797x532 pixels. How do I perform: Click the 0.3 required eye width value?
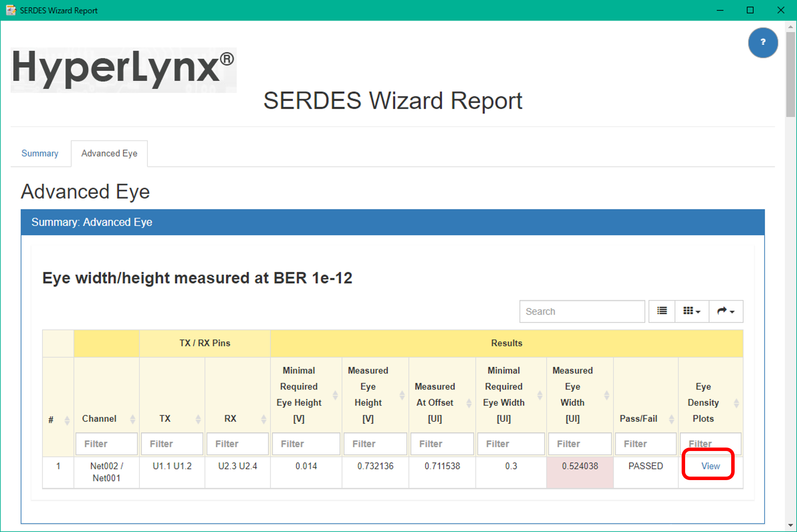(x=511, y=466)
